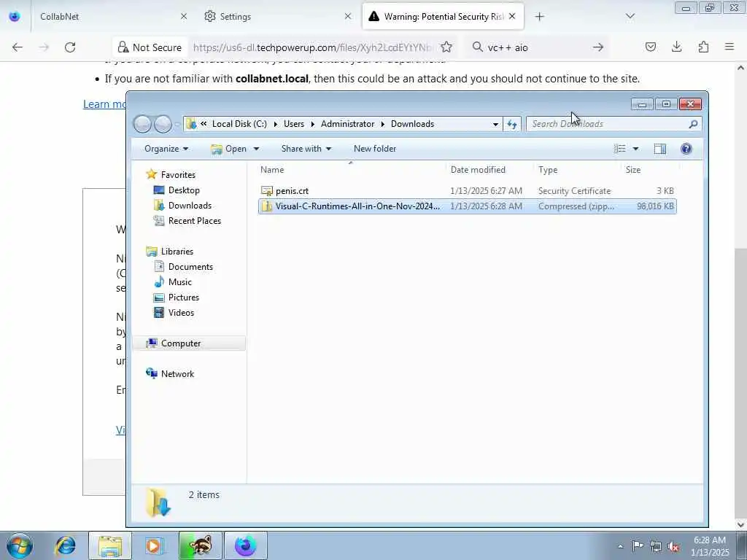Screen dimensions: 747x560
Task: Open the list all tabs chevron
Action: pos(630,17)
